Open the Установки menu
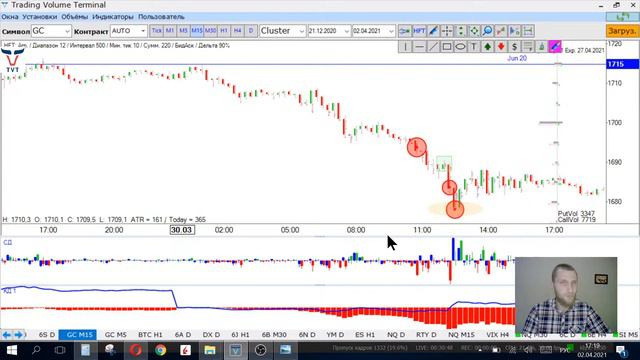 click(x=40, y=17)
